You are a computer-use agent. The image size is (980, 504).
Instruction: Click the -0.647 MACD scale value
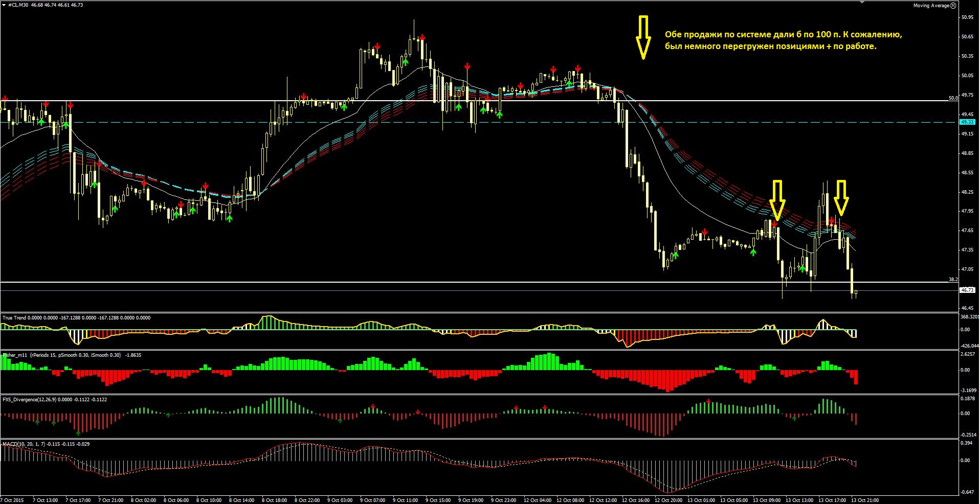pos(967,492)
